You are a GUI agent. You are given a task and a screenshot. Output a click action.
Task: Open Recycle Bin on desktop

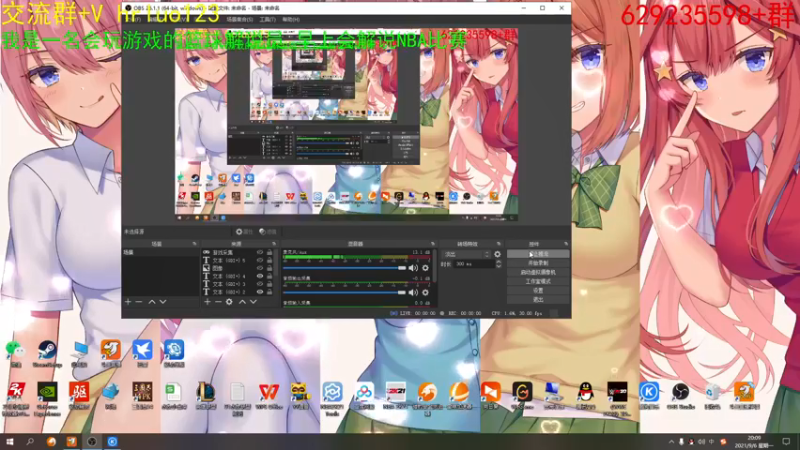tap(712, 396)
